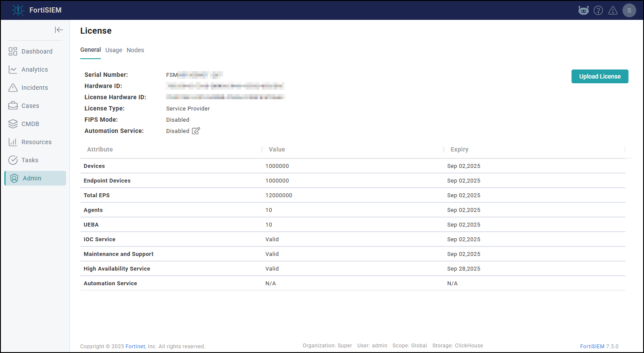The height and width of the screenshot is (353, 644).
Task: Click the Incidents warning icon
Action: pos(13,88)
